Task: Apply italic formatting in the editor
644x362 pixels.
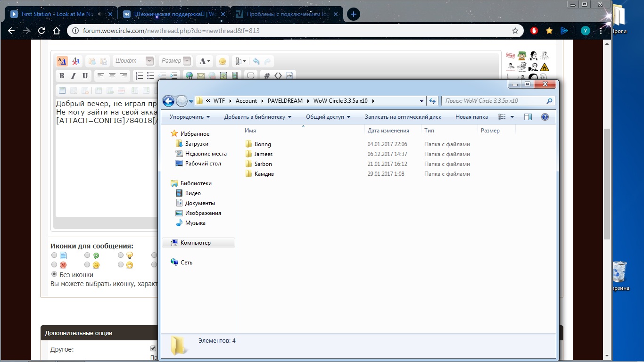Action: click(74, 76)
